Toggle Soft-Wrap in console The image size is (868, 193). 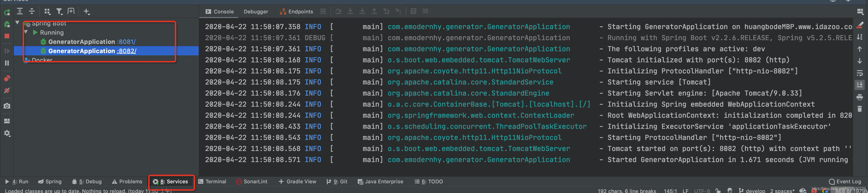[860, 73]
